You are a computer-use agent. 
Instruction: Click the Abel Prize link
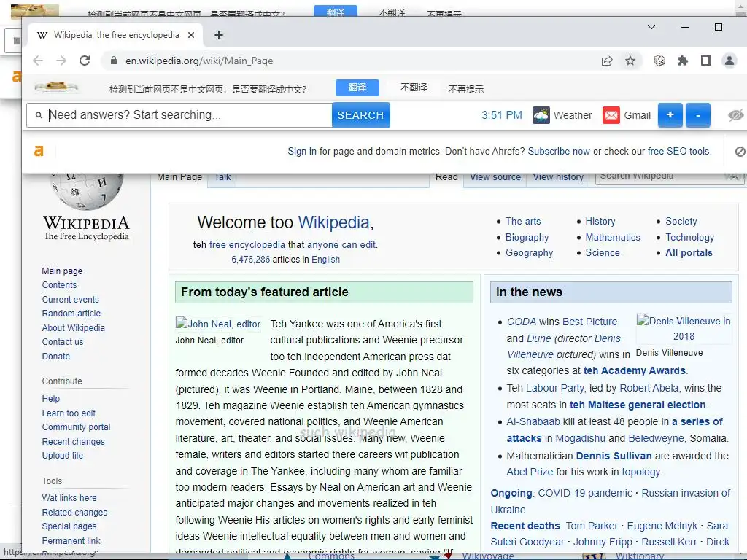point(530,472)
